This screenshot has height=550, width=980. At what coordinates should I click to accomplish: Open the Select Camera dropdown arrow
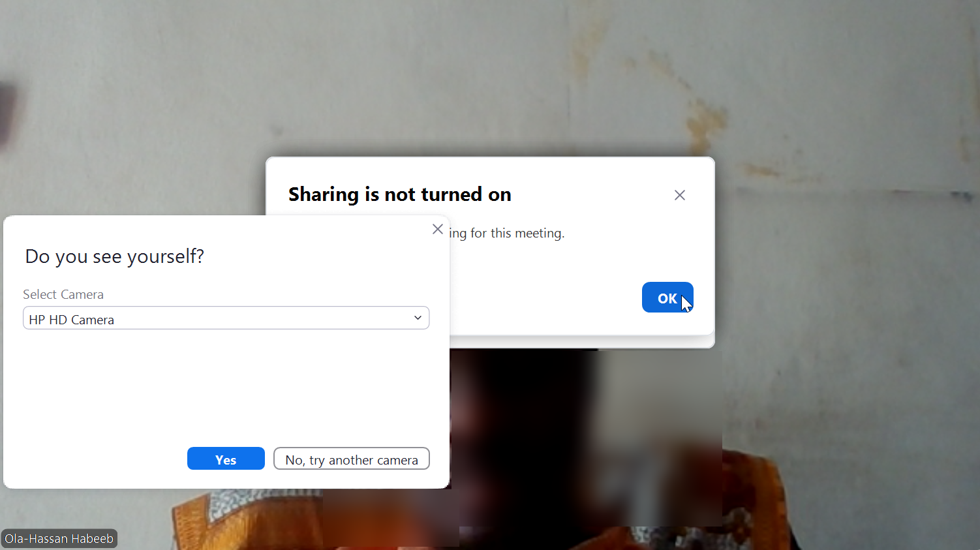tap(418, 318)
